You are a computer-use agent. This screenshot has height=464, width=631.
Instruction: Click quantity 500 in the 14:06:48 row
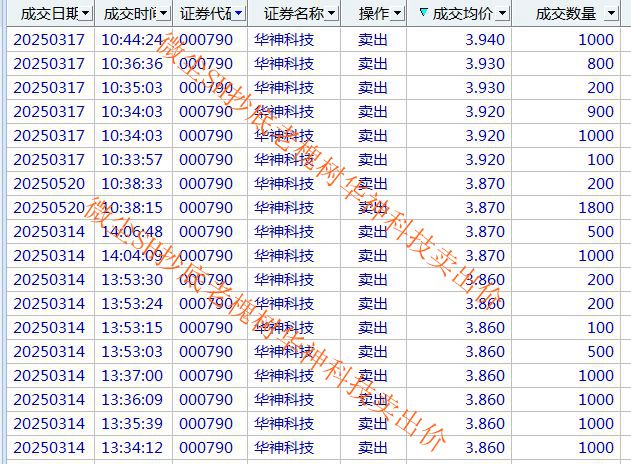(x=600, y=232)
